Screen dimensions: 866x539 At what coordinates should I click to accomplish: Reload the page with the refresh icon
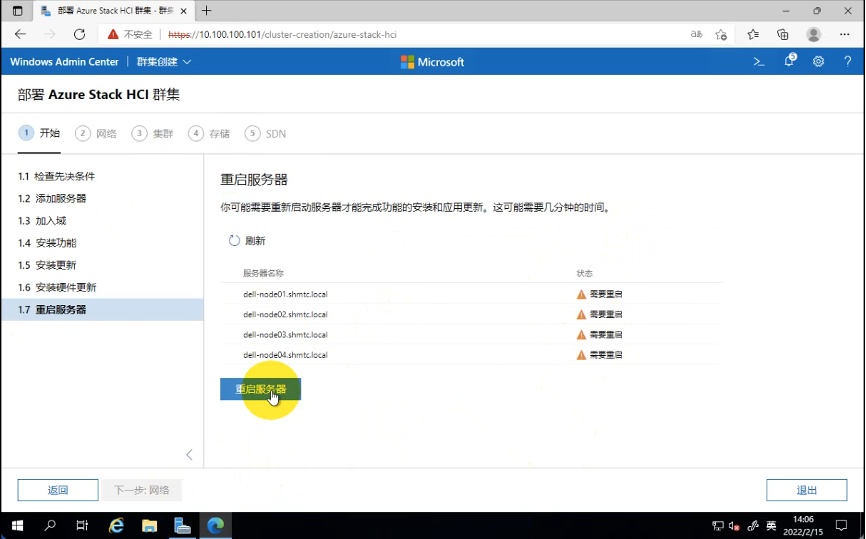coord(80,34)
